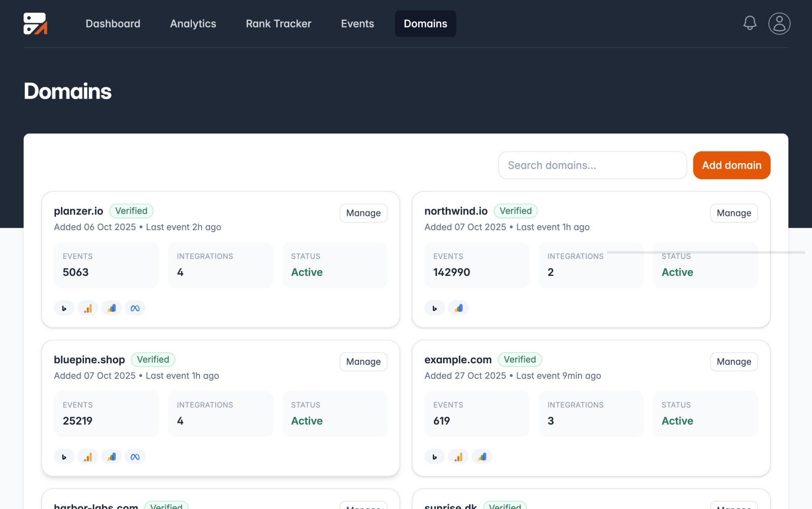
Task: Click the 25219 events count
Action: pos(78,421)
